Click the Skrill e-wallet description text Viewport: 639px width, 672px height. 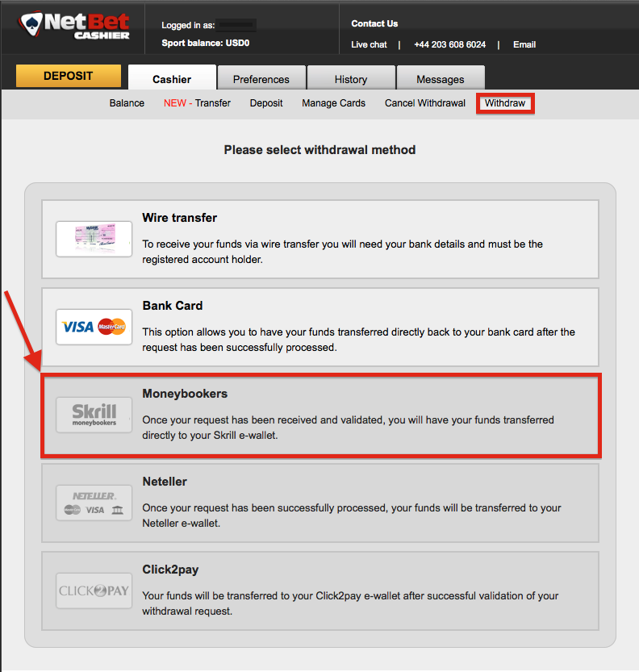coord(348,428)
